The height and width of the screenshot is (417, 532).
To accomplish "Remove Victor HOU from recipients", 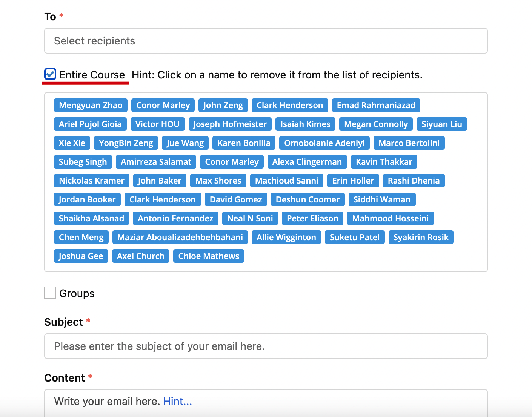I will 157,124.
